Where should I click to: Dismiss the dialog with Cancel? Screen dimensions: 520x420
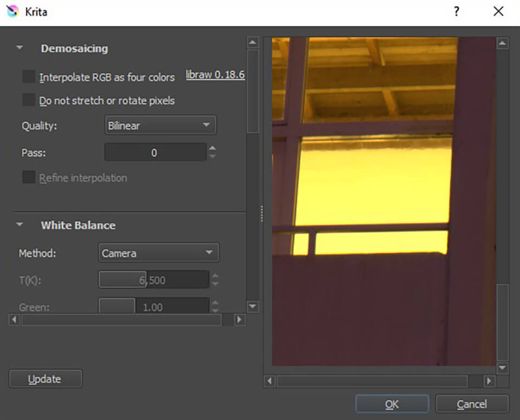click(x=471, y=403)
